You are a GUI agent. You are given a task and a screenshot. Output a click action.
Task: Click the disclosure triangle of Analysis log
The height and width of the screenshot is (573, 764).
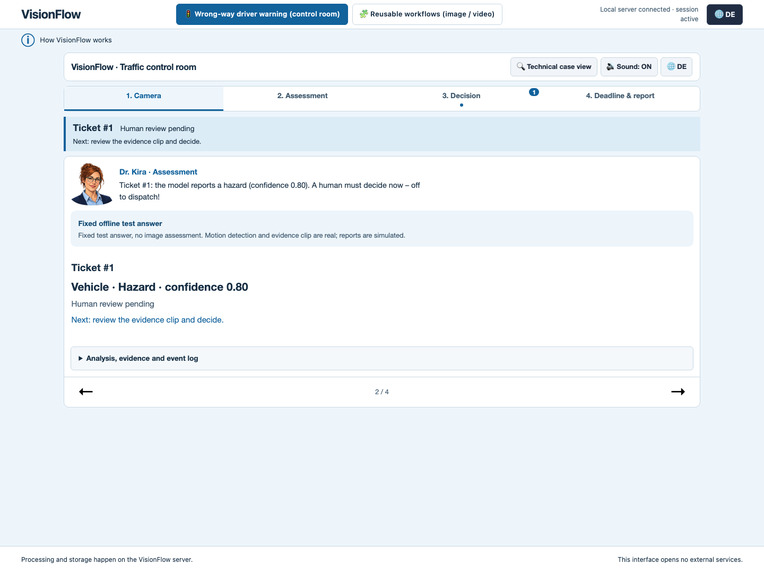click(x=80, y=358)
